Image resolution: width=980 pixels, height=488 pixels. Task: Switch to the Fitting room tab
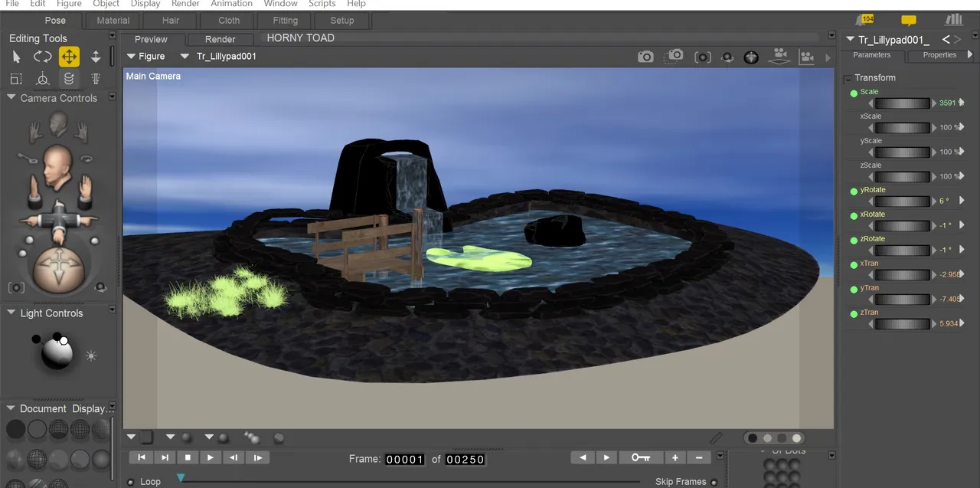click(x=286, y=21)
